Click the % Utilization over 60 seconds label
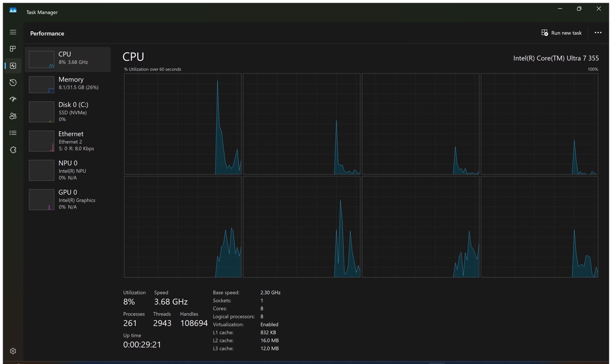 point(152,69)
